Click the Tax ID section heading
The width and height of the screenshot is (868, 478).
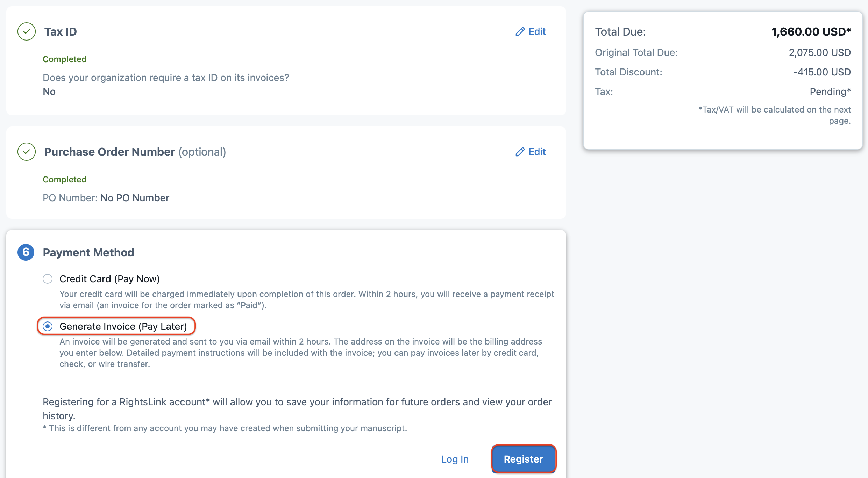(61, 32)
